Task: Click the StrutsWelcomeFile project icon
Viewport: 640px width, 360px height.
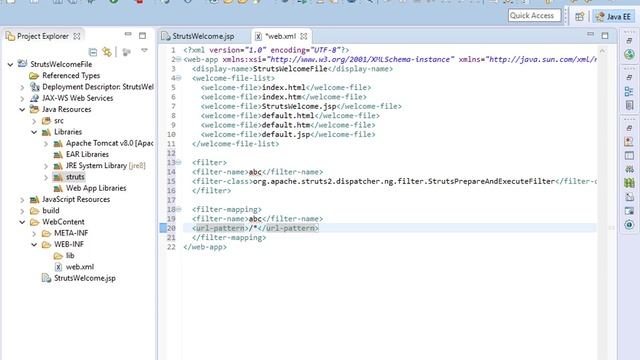Action: (22, 64)
